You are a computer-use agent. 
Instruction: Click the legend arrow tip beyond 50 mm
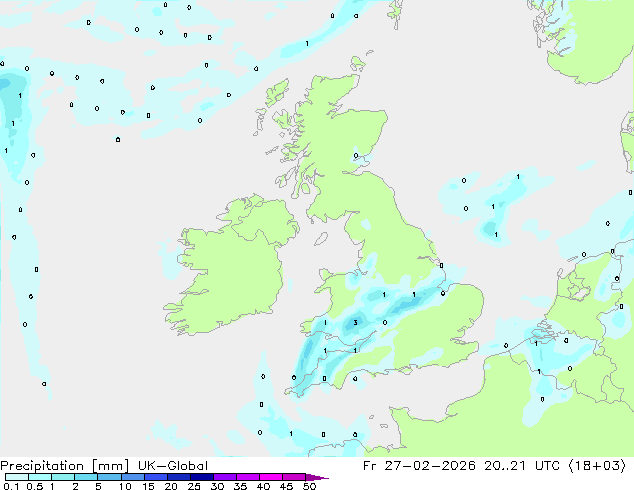(x=317, y=477)
